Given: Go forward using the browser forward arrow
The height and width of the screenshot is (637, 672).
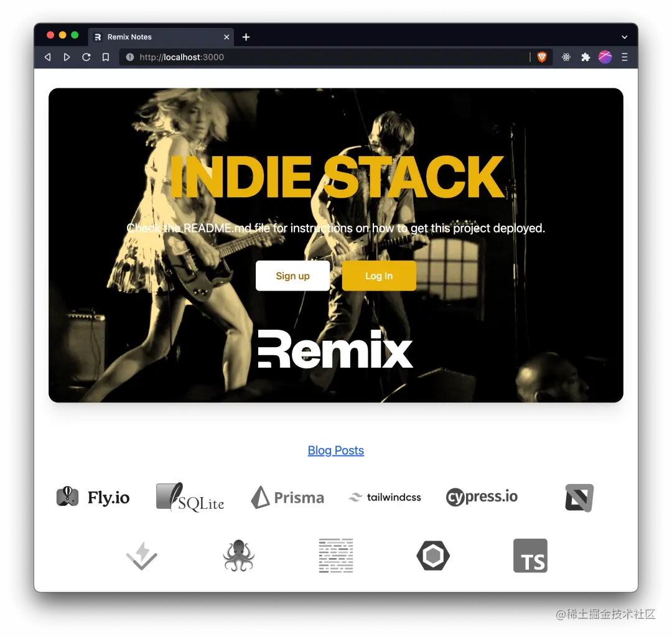Looking at the screenshot, I should point(67,57).
